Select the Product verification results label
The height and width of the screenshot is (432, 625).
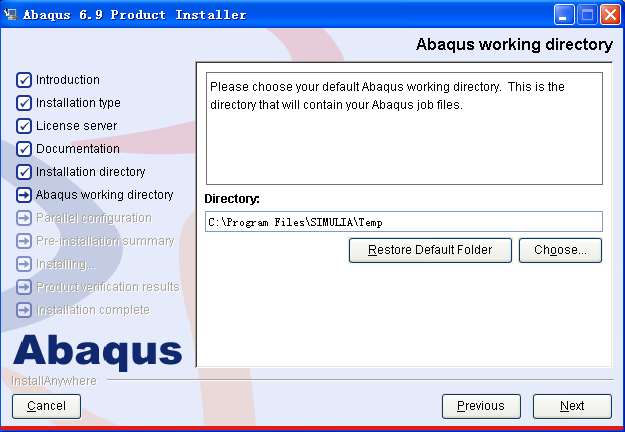[x=108, y=287]
